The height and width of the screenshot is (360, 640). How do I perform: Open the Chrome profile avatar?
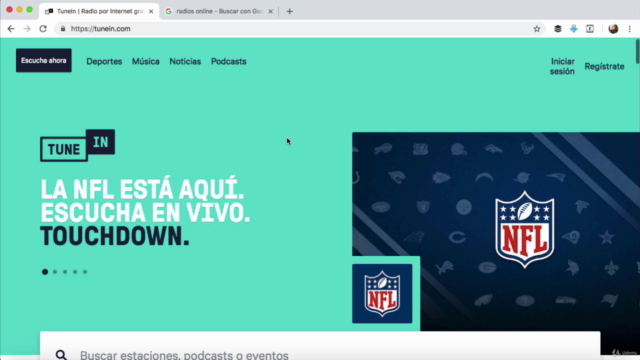[613, 29]
